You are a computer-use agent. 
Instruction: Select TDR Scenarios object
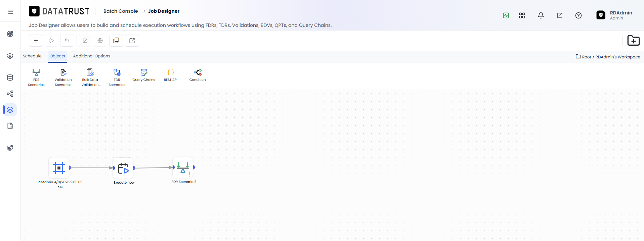tap(117, 78)
